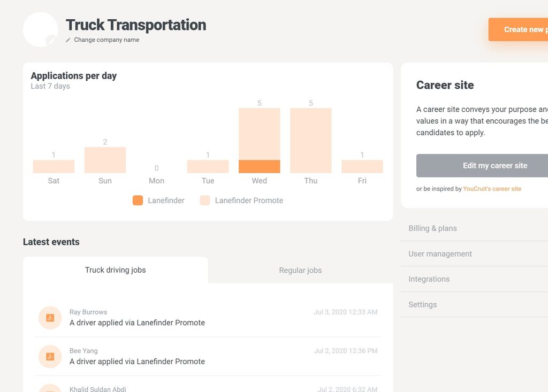This screenshot has height=392, width=548.
Task: Click Change company name link
Action: [106, 40]
